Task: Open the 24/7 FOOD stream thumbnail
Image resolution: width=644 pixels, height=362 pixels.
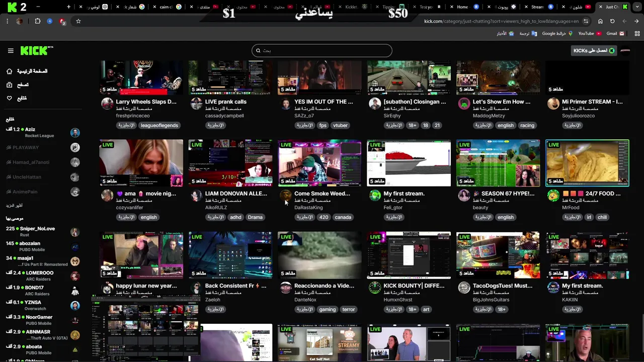Action: 587,163
